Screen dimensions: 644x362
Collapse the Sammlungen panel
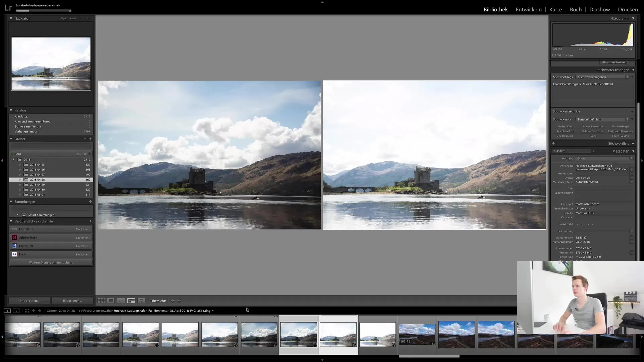[11, 202]
